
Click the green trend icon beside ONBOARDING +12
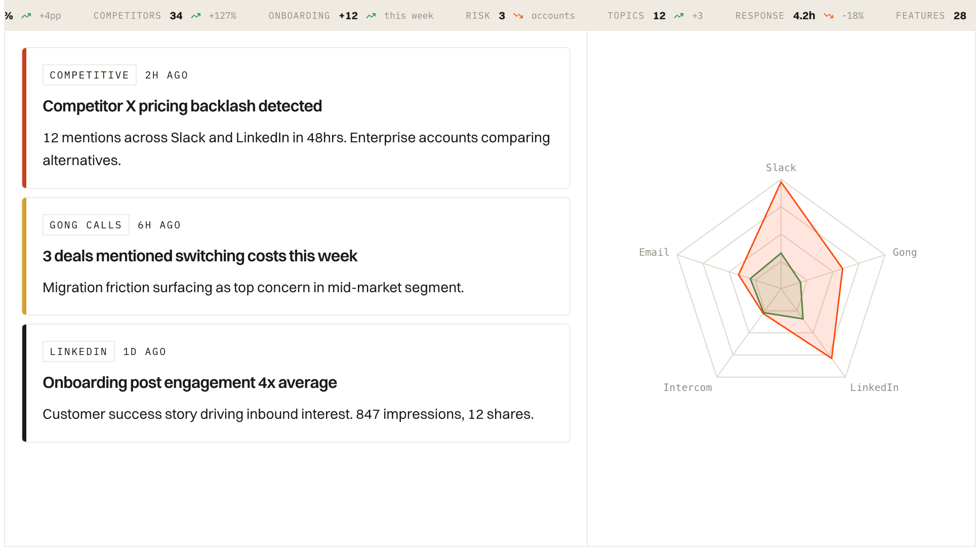pos(371,16)
